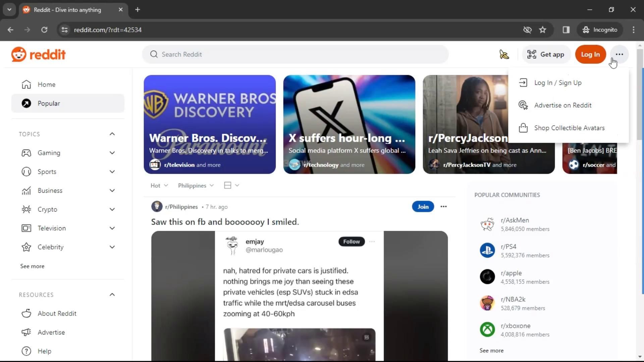
Task: Click the r/apple community icon
Action: pyautogui.click(x=487, y=277)
